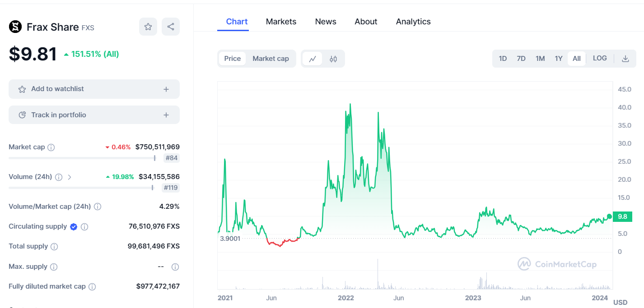This screenshot has height=308, width=644.
Task: Click the star favorite icon beside FXS
Action: (x=148, y=27)
